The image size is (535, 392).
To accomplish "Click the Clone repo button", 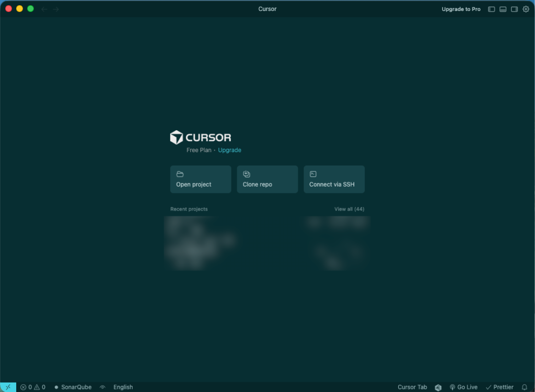I will [x=267, y=179].
